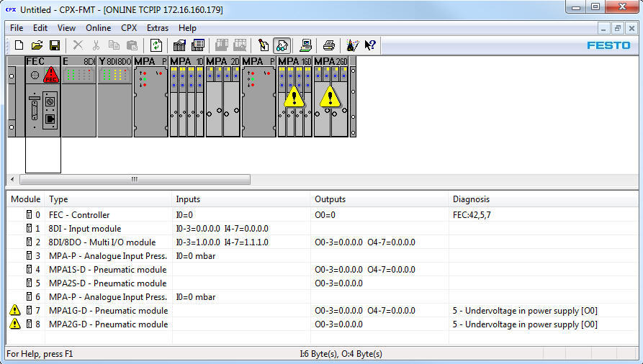Screen dimensions: 643x364
Task: Click the Print toolbar icon
Action: pos(329,45)
